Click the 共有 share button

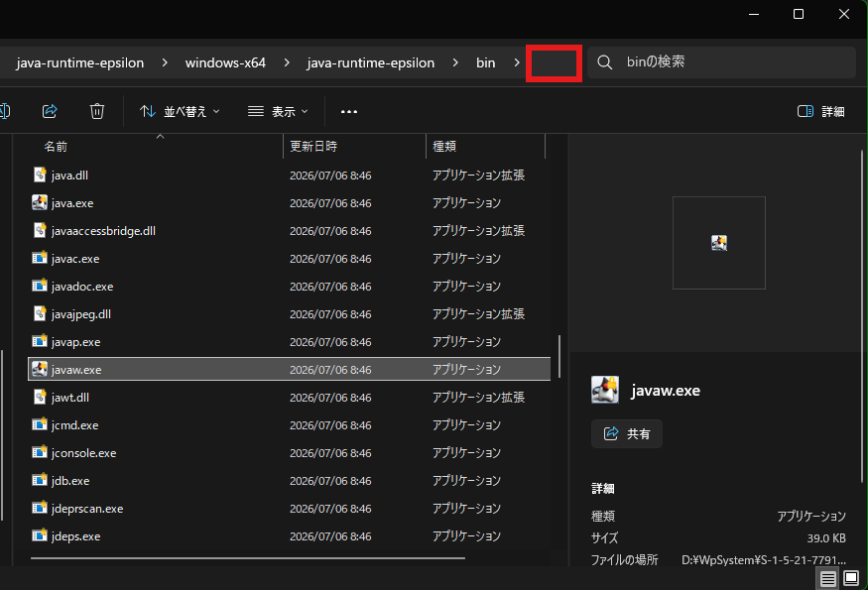(627, 433)
